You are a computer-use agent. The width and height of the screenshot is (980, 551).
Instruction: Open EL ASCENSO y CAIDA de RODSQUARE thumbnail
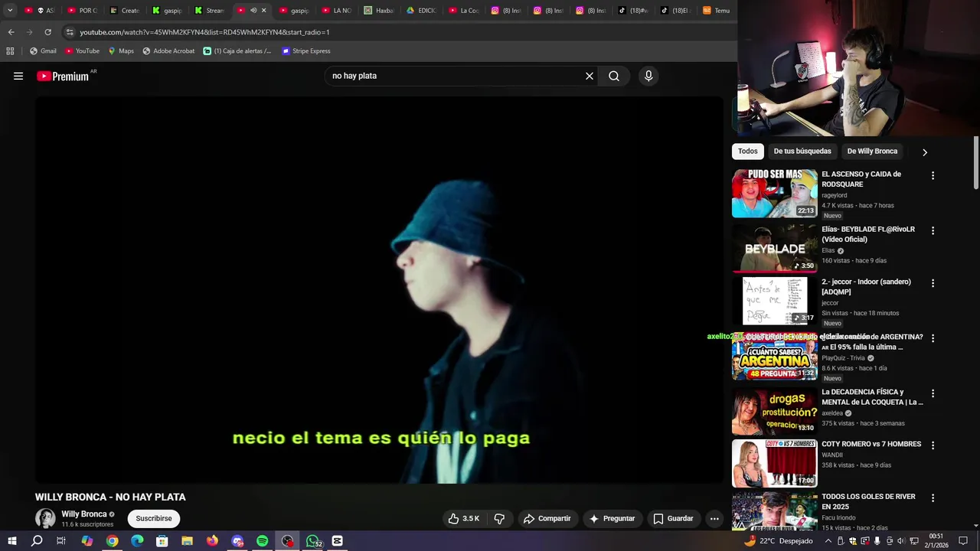coord(774,194)
